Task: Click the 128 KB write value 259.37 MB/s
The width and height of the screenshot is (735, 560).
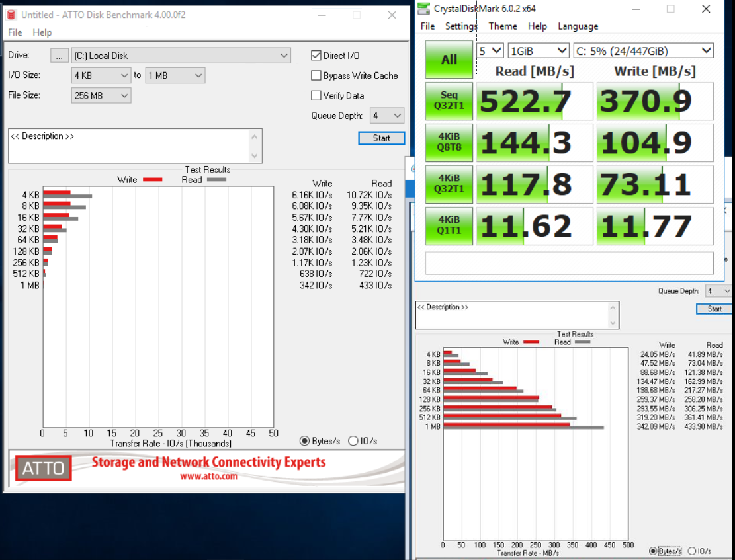Action: pyautogui.click(x=656, y=399)
